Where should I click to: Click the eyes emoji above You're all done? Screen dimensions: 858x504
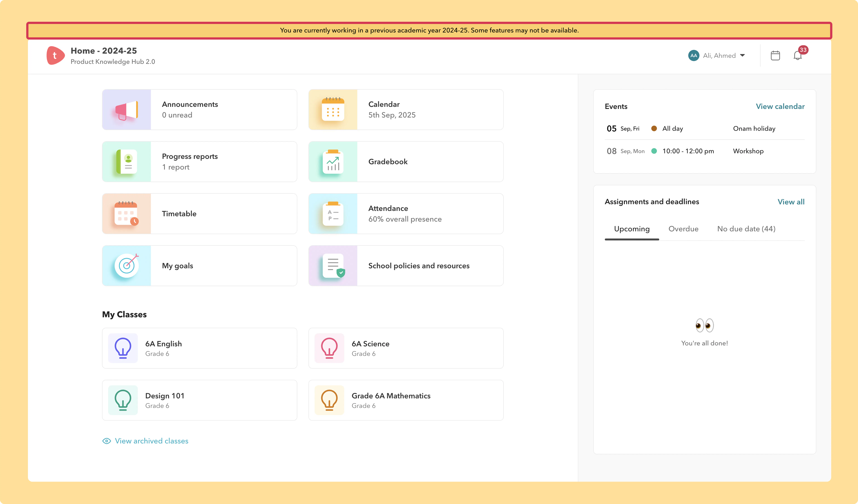click(704, 325)
